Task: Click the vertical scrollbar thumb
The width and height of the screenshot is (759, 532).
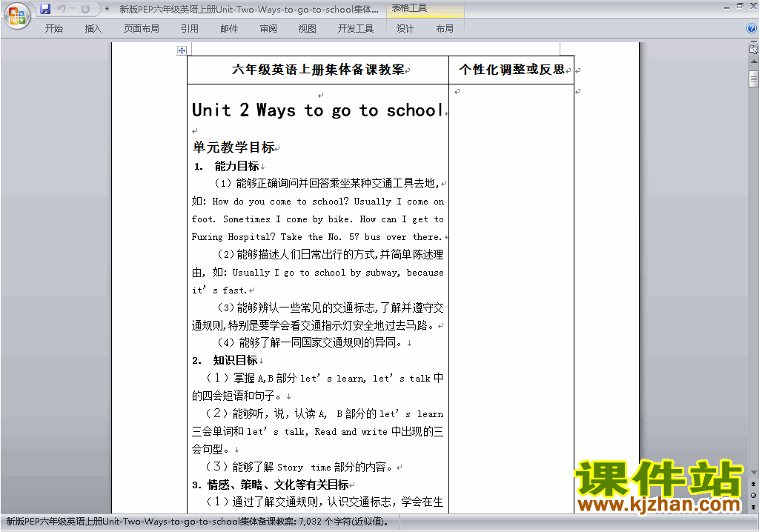Action: click(x=754, y=79)
